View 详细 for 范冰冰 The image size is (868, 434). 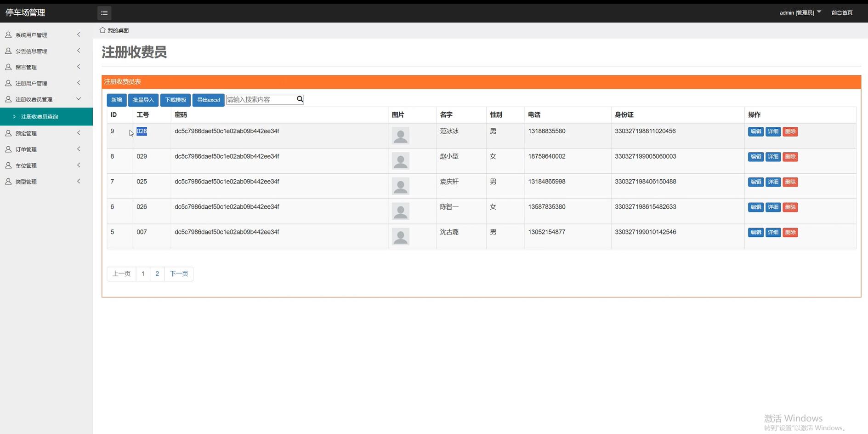(773, 131)
